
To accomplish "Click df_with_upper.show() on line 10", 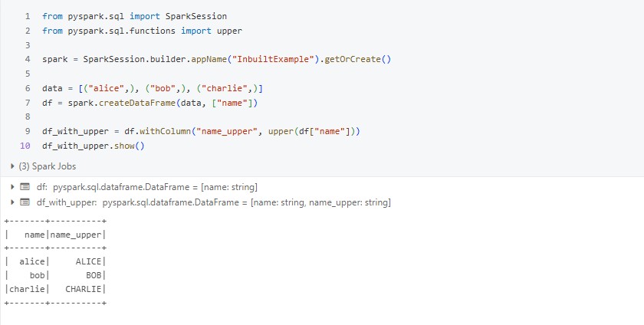I will (x=94, y=146).
